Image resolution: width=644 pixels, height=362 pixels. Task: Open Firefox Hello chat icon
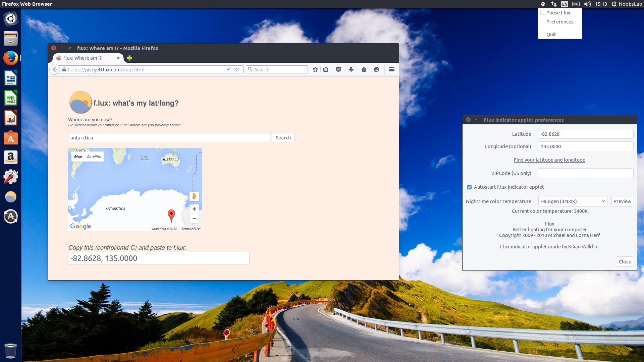pyautogui.click(x=377, y=69)
